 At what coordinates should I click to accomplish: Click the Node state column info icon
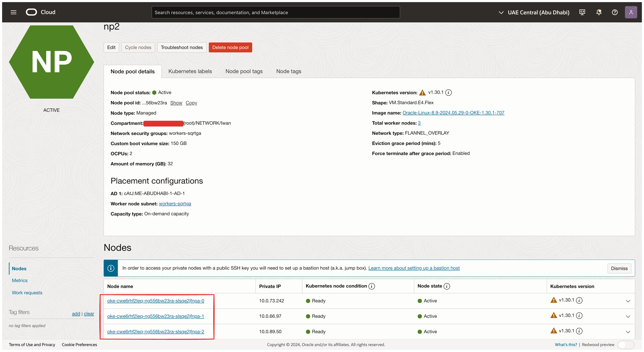tap(447, 286)
